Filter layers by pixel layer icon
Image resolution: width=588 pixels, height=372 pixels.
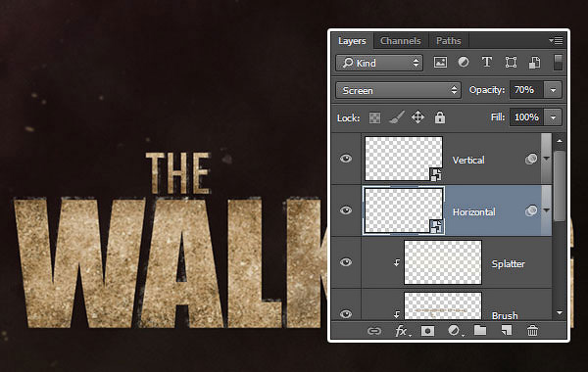click(440, 63)
